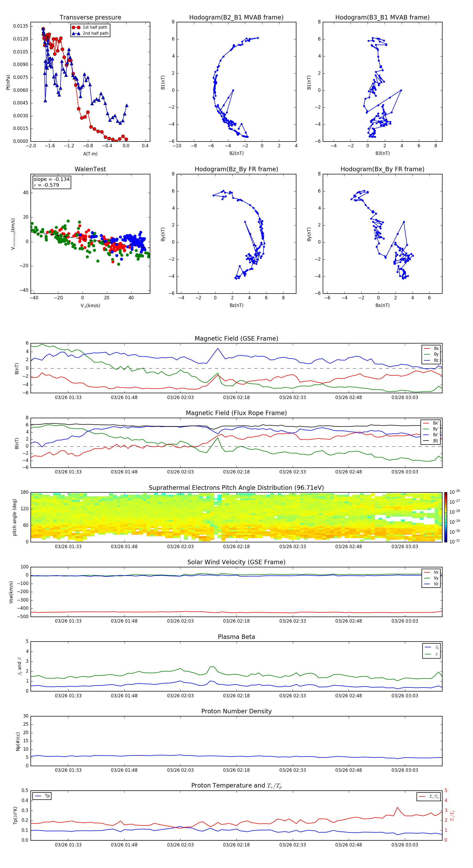Click 'Magnetic Field (GSE Frame)' title
This screenshot has width=473, height=868.
click(x=236, y=339)
